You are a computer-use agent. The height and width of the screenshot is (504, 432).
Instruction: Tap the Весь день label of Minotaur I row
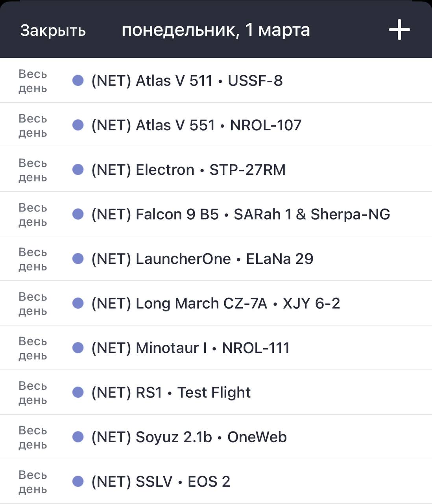[33, 348]
